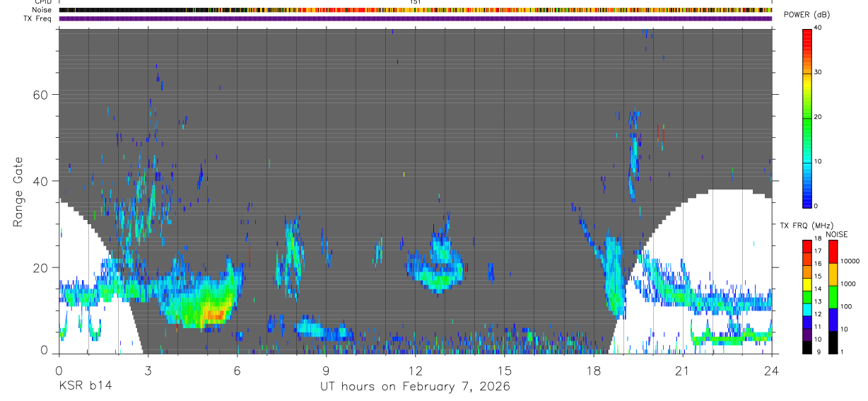
Task: Click the 'TX Freq' label beside the top strip
Action: [37, 18]
